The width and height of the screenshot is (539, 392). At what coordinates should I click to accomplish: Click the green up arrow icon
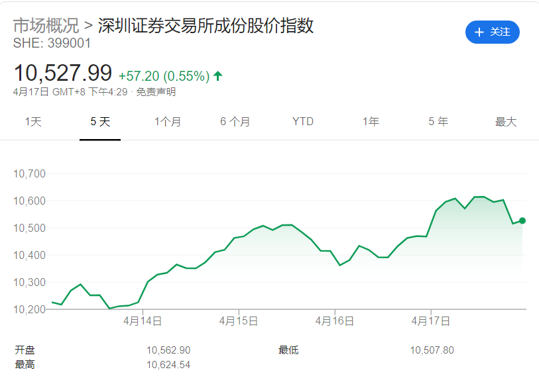point(218,76)
